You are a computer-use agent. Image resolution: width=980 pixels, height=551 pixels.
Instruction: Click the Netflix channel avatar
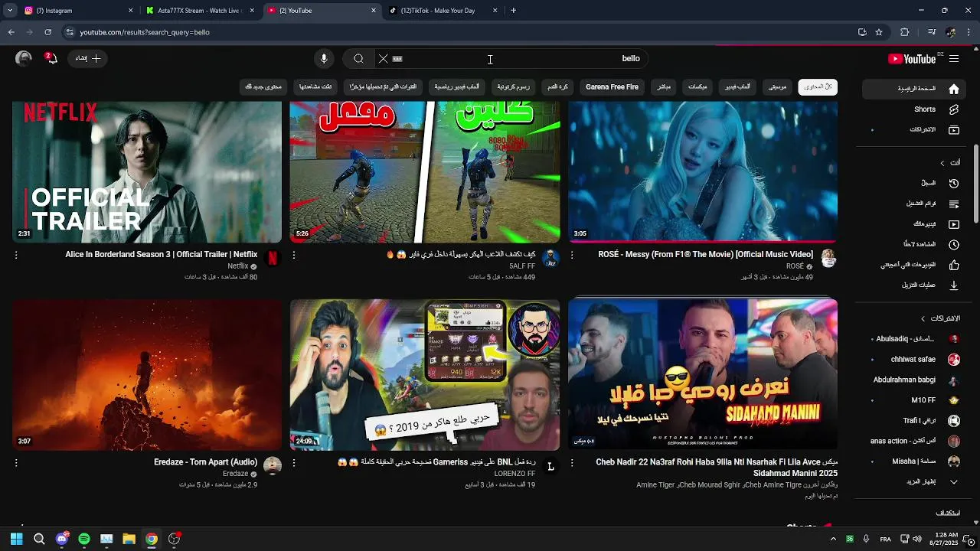pyautogui.click(x=273, y=258)
